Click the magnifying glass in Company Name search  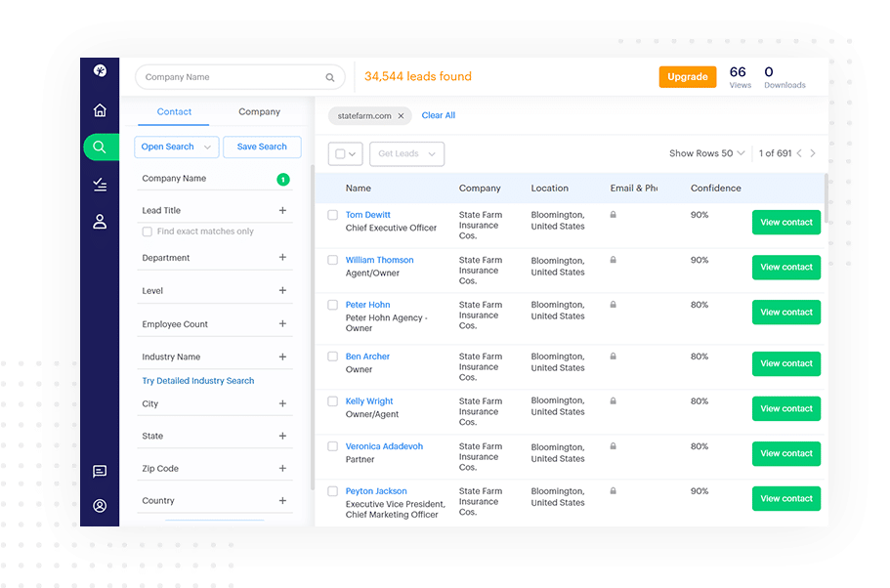[x=329, y=76]
